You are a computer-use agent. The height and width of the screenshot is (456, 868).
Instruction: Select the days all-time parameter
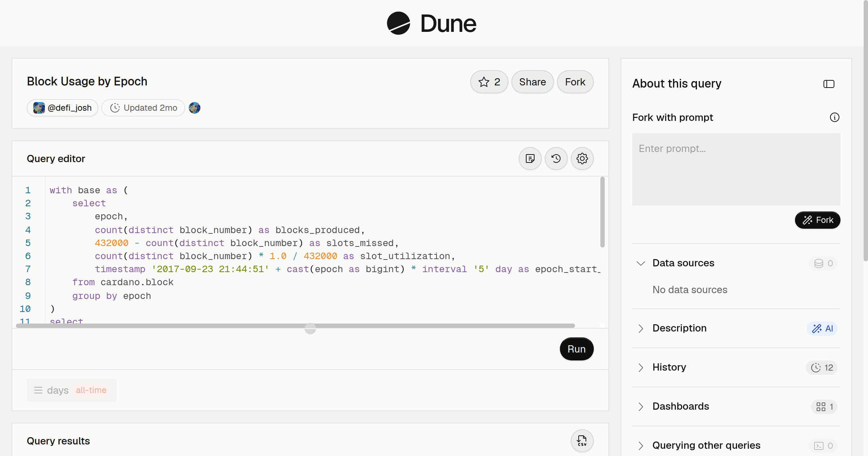coord(72,390)
